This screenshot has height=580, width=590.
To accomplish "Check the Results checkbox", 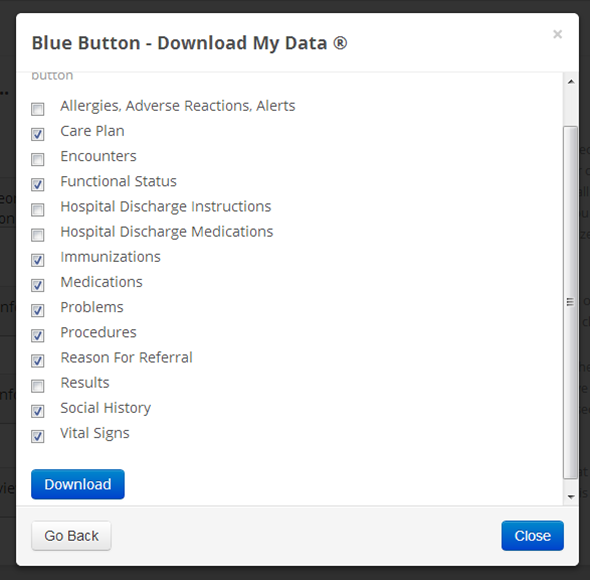I will pos(38,386).
